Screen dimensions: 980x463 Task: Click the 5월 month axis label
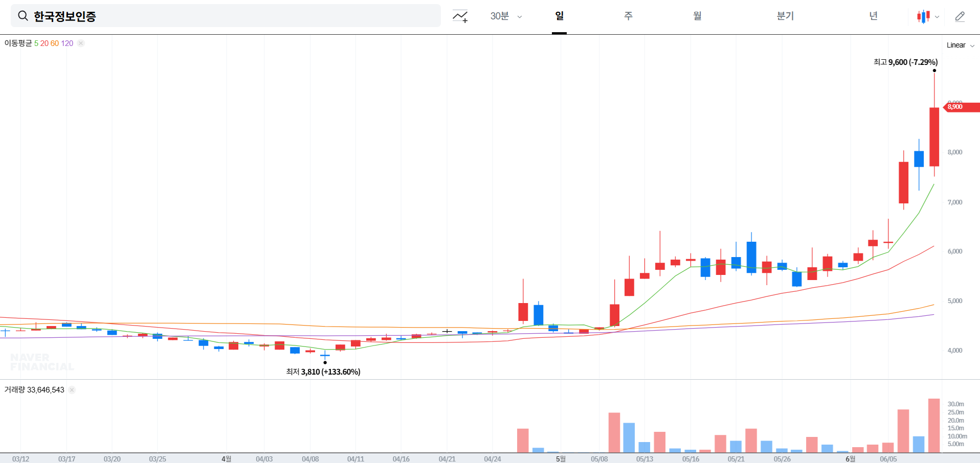coord(561,459)
